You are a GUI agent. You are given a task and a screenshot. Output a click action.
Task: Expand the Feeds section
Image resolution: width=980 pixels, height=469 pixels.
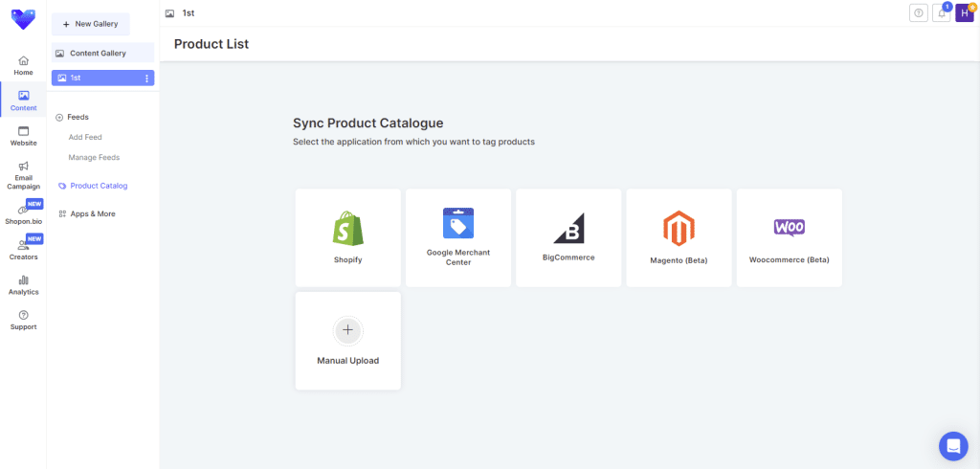72,117
